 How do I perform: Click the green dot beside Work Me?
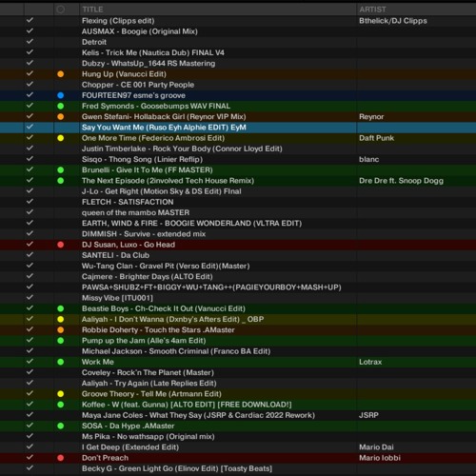click(61, 362)
